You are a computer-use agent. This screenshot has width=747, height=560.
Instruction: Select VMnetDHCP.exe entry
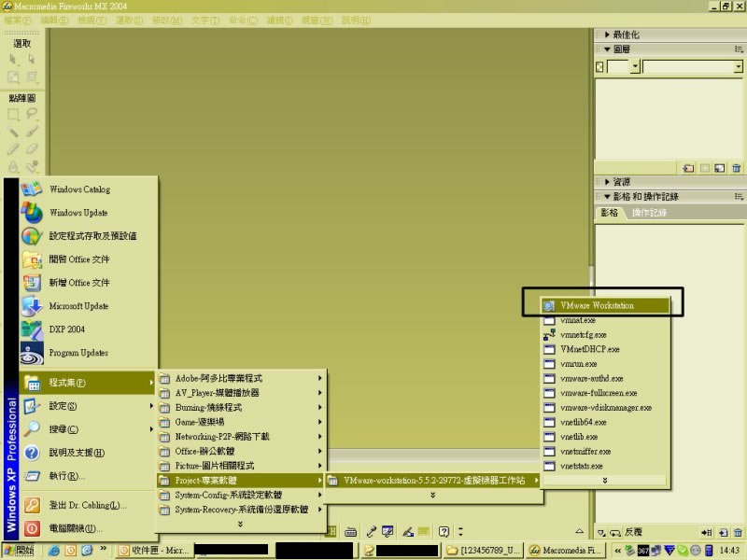click(605, 349)
